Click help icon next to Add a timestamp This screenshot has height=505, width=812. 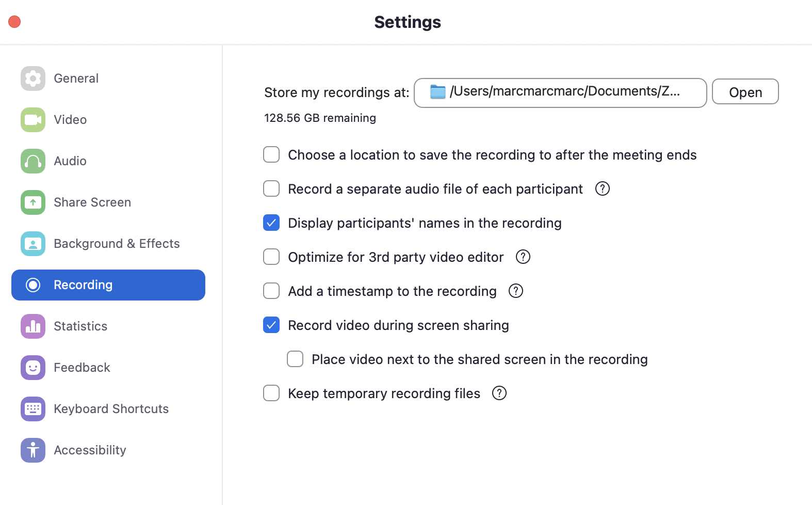click(515, 291)
